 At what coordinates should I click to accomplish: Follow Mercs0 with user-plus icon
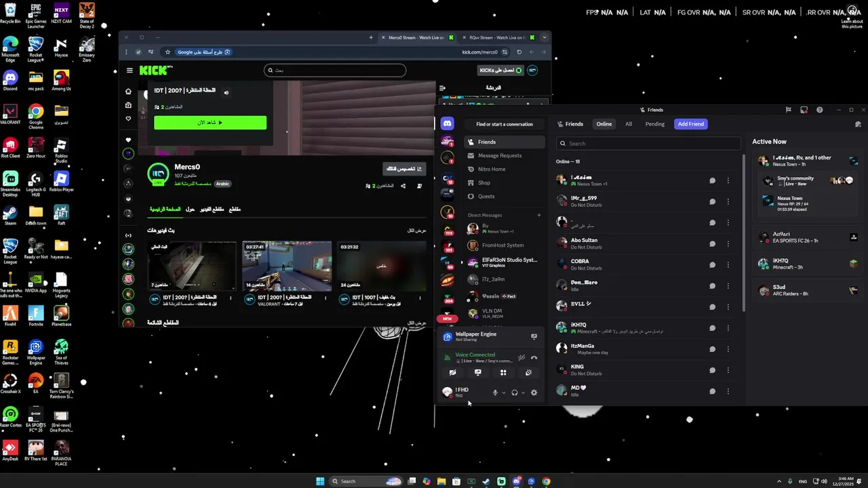click(419, 186)
